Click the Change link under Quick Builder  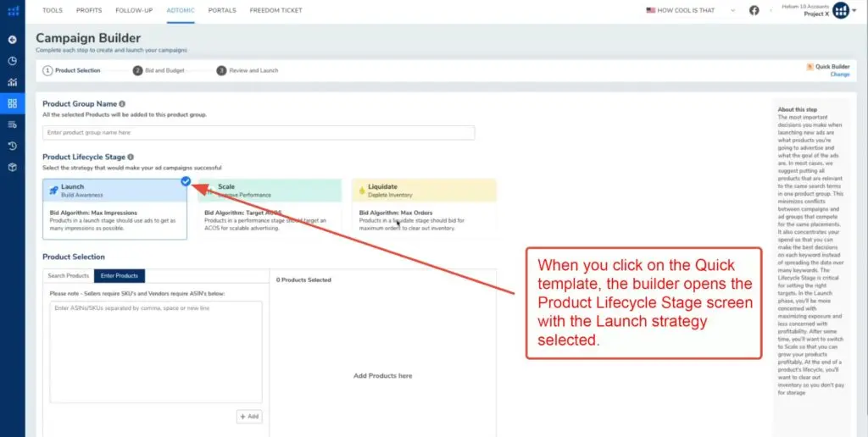coord(839,75)
